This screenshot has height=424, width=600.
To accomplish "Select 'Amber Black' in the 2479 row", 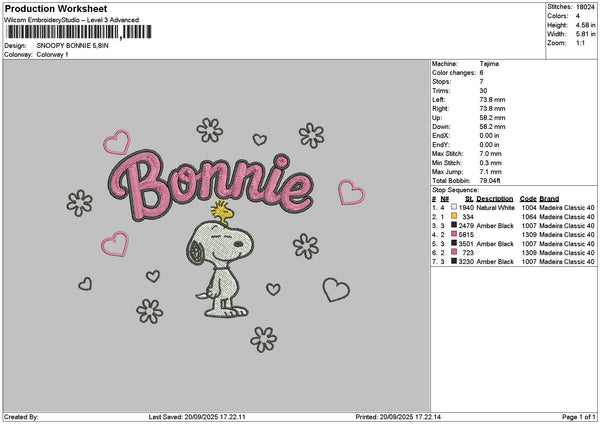I will tap(495, 226).
